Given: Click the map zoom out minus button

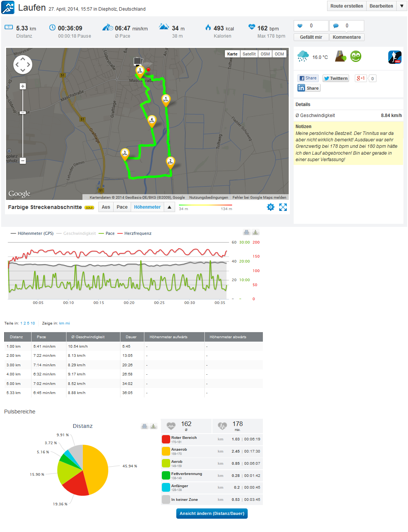Looking at the screenshot, I should (x=23, y=161).
